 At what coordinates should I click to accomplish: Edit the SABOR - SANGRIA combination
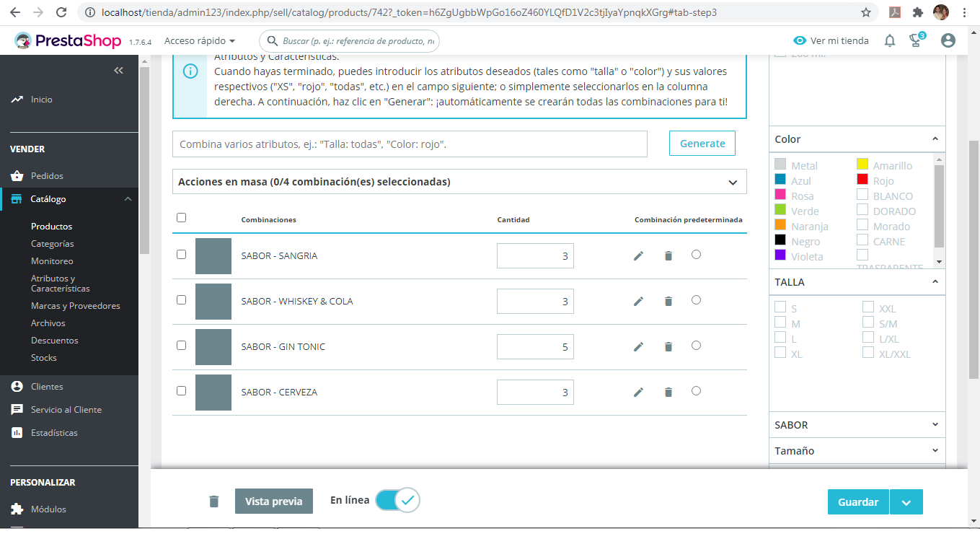coord(638,256)
